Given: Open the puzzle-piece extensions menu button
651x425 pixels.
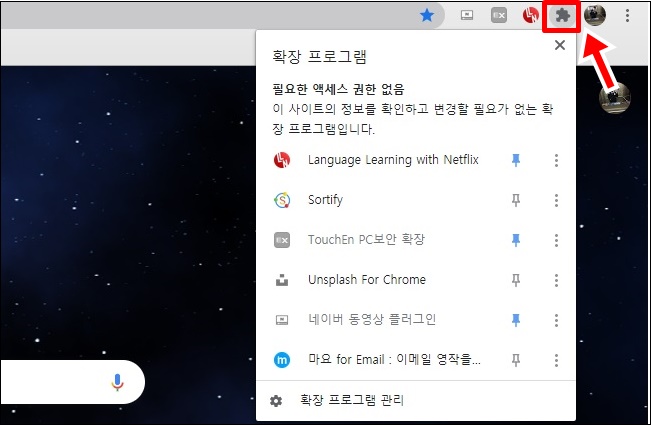Looking at the screenshot, I should tap(562, 16).
